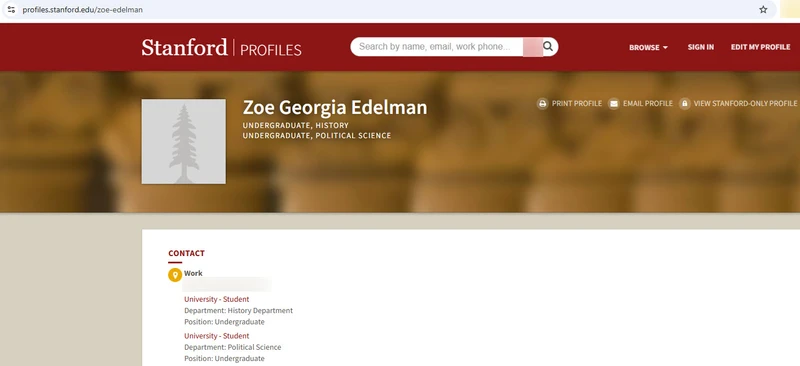Image resolution: width=800 pixels, height=366 pixels.
Task: Expand the Browse dropdown menu
Action: (648, 47)
